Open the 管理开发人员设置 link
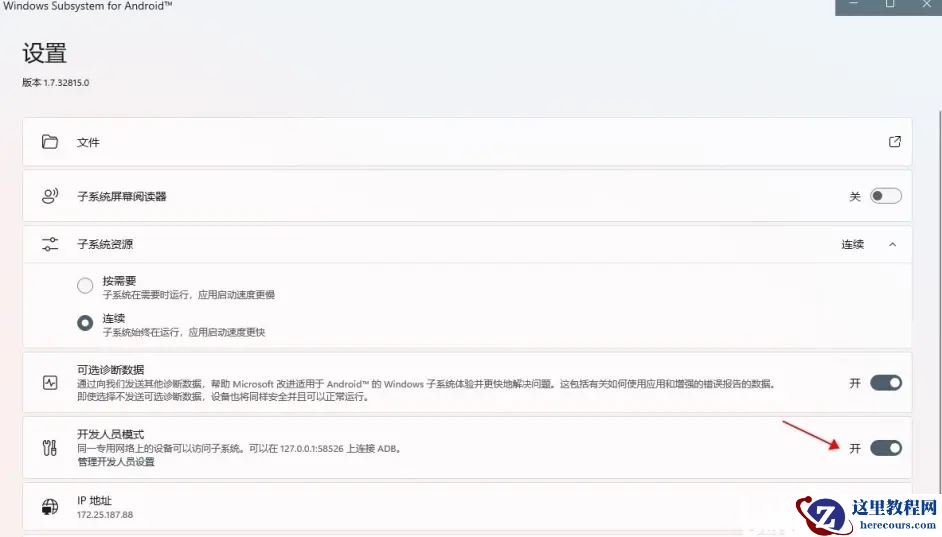Viewport: 942px width, 537px height. point(116,461)
